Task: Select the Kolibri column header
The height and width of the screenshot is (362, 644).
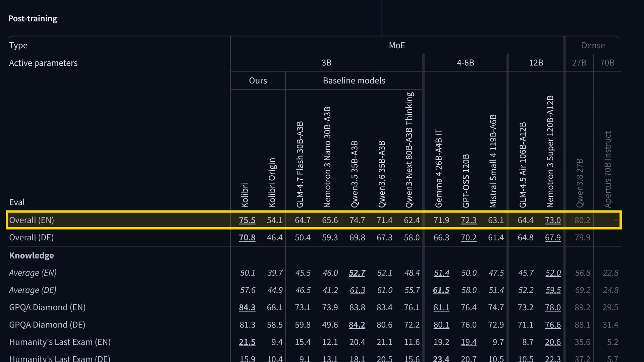Action: 245,195
